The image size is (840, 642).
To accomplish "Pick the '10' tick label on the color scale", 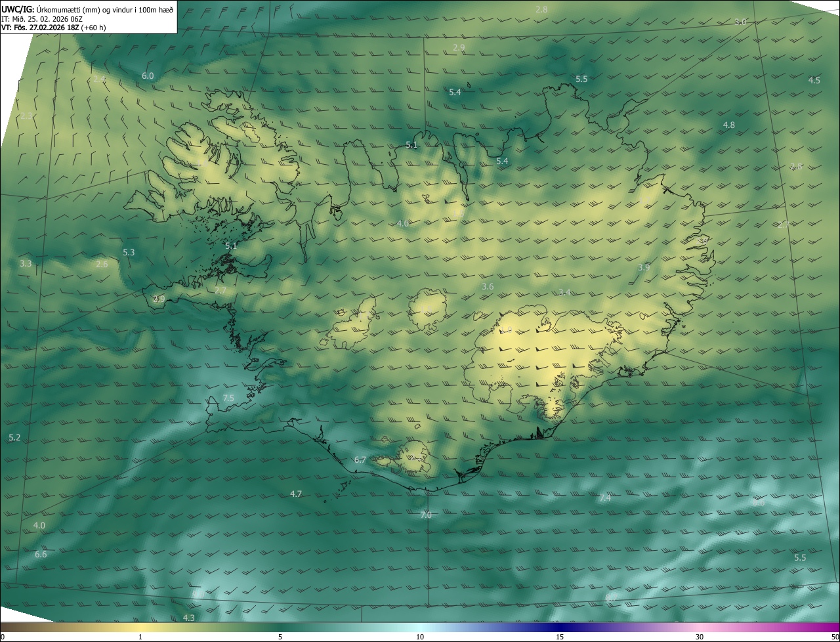I will coord(420,637).
